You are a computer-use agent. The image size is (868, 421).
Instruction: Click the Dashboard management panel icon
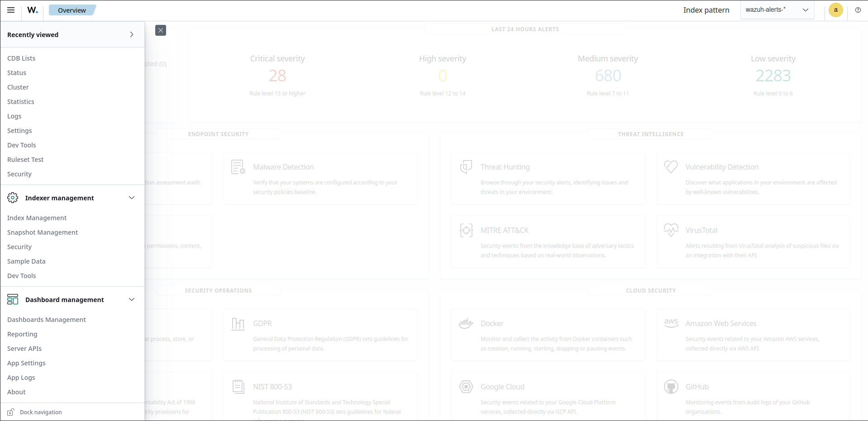[12, 299]
